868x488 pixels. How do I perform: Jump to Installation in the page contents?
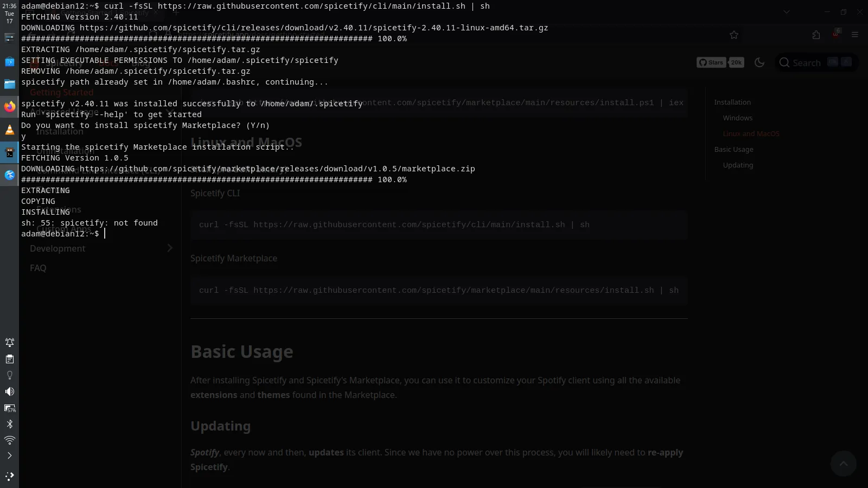point(732,102)
